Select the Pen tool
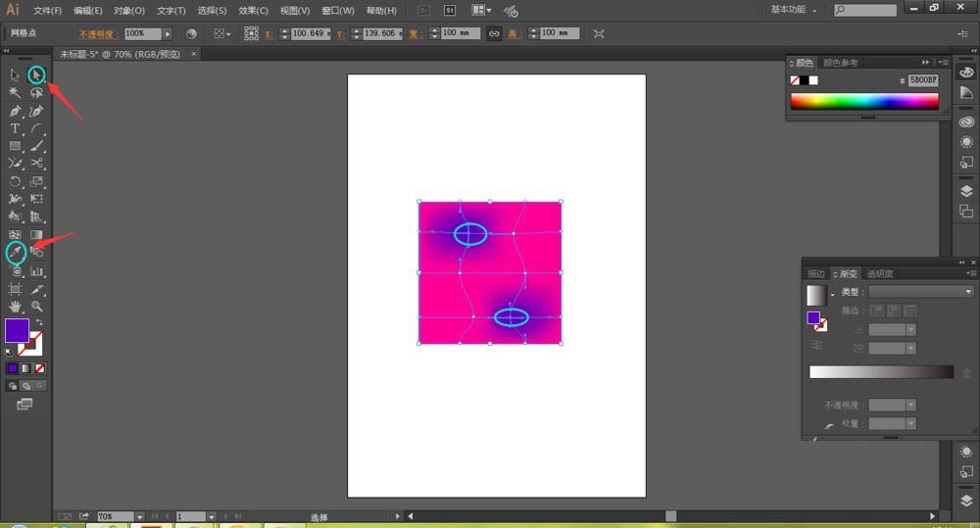The image size is (980, 528). (15, 112)
